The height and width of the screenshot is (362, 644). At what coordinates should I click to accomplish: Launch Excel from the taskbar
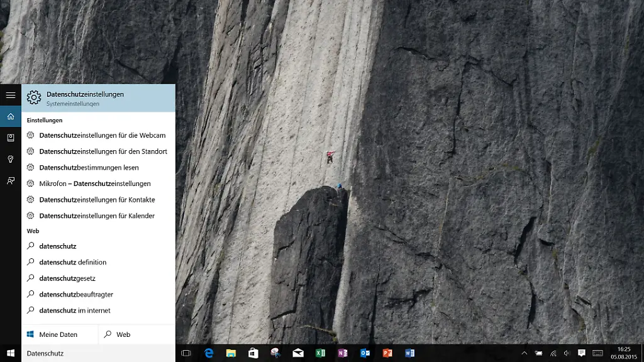click(x=319, y=353)
